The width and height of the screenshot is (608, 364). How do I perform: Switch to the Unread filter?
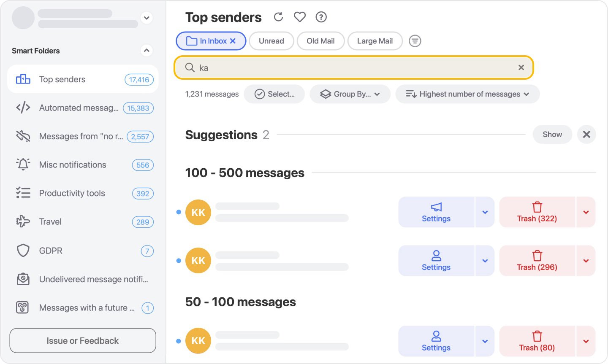pos(271,40)
